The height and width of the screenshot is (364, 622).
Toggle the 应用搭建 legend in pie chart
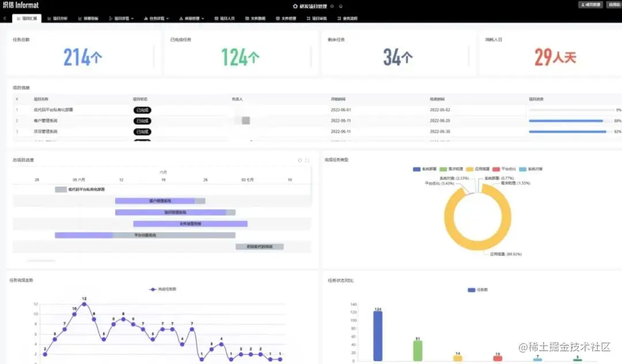(478, 169)
